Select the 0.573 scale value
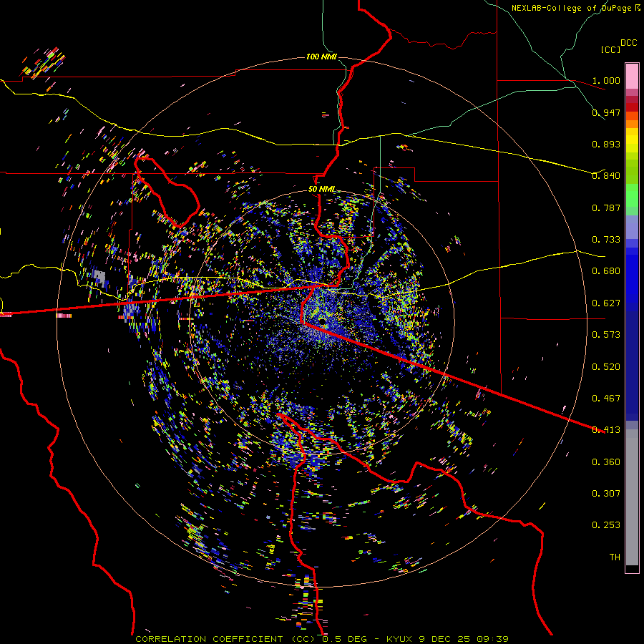Viewport: 644px width, 644px height. 606,335
